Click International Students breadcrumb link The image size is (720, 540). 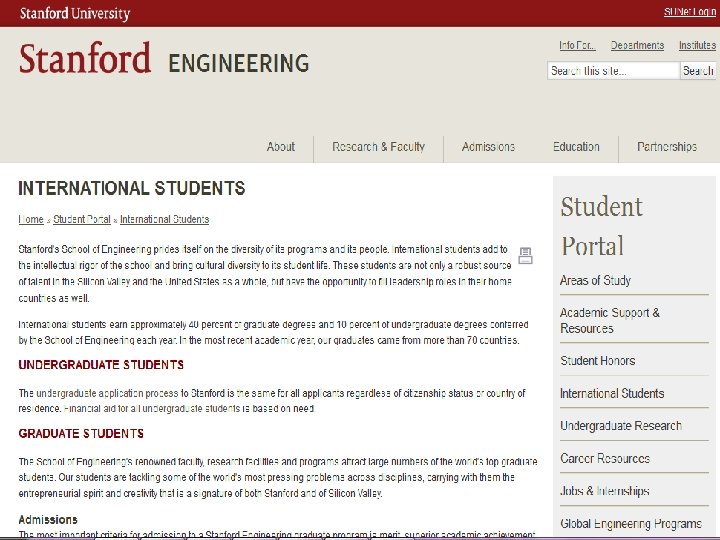[x=164, y=219]
